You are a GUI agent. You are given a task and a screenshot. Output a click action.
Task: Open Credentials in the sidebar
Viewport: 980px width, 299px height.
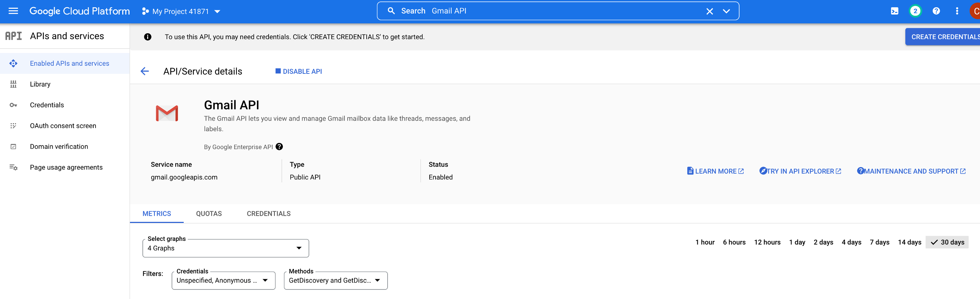(x=65, y=105)
